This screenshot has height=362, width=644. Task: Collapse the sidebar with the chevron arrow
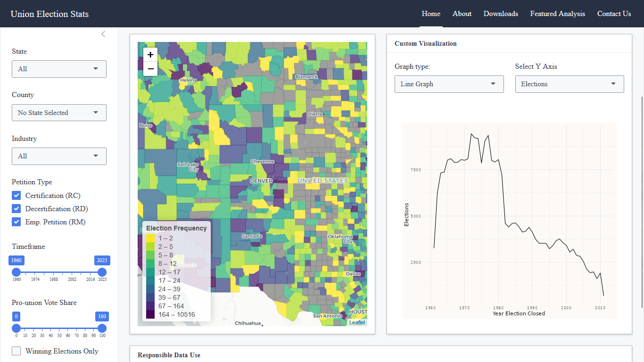pos(103,34)
